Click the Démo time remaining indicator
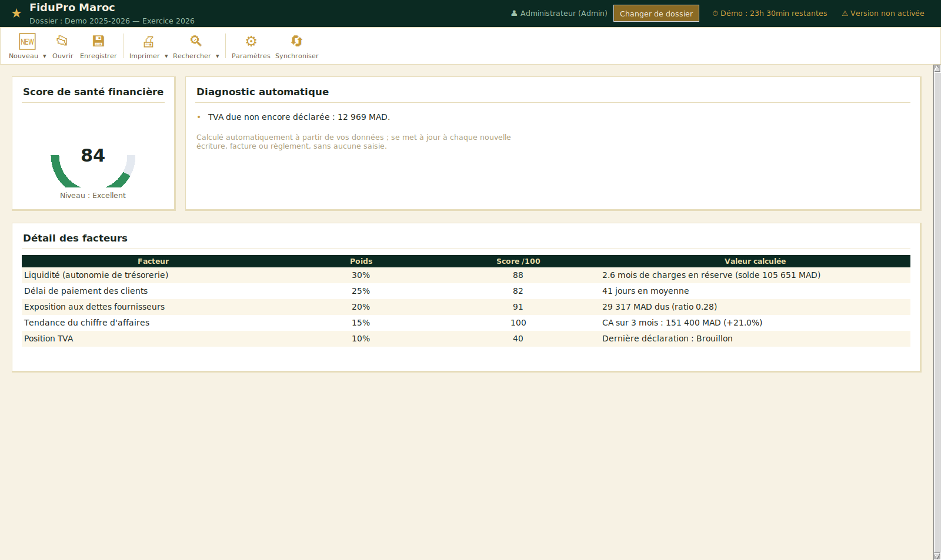941x560 pixels. pos(770,13)
